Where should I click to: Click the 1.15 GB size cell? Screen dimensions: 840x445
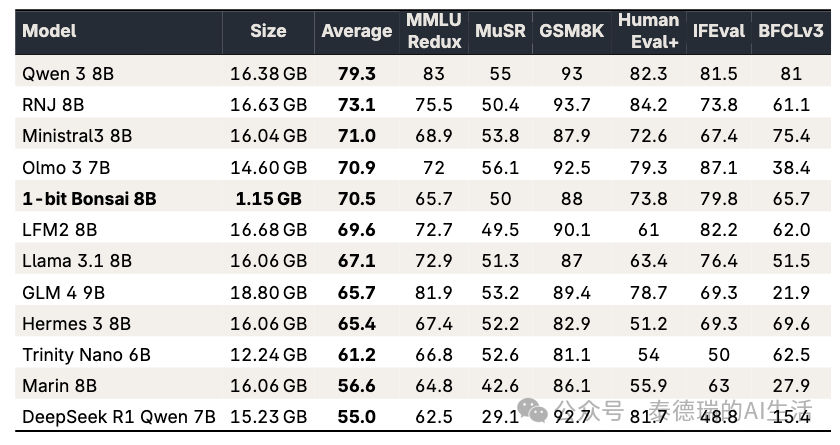point(268,198)
